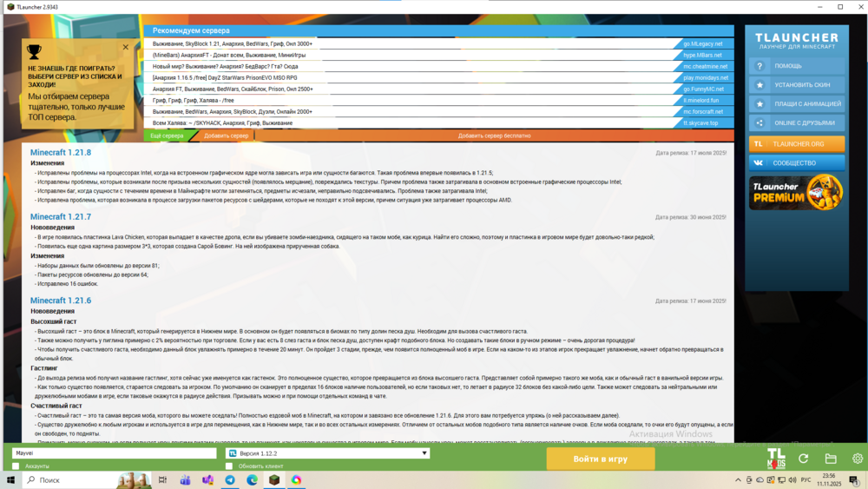Click the VK Сообщество icon

click(x=759, y=162)
